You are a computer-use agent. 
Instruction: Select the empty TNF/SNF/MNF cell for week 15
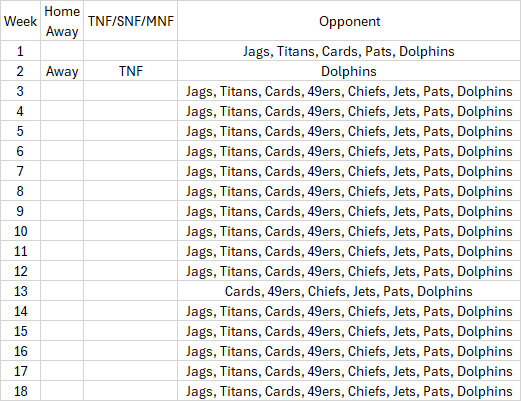[x=131, y=331]
